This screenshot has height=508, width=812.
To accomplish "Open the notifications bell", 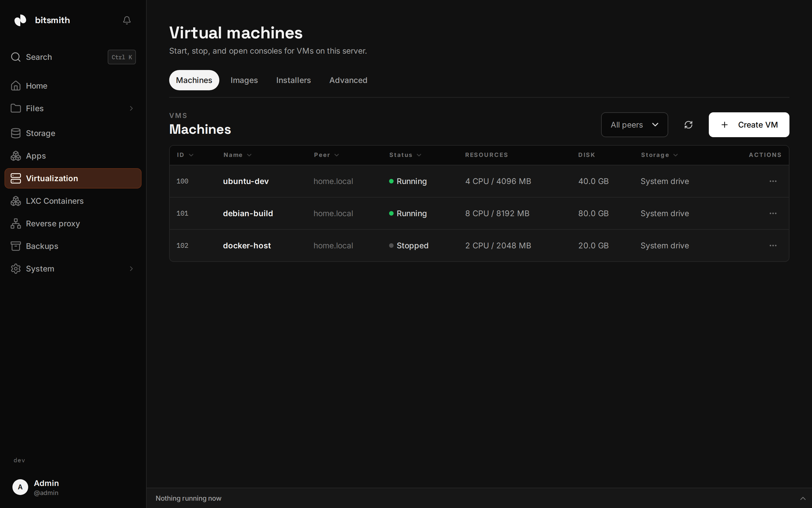I will point(127,20).
